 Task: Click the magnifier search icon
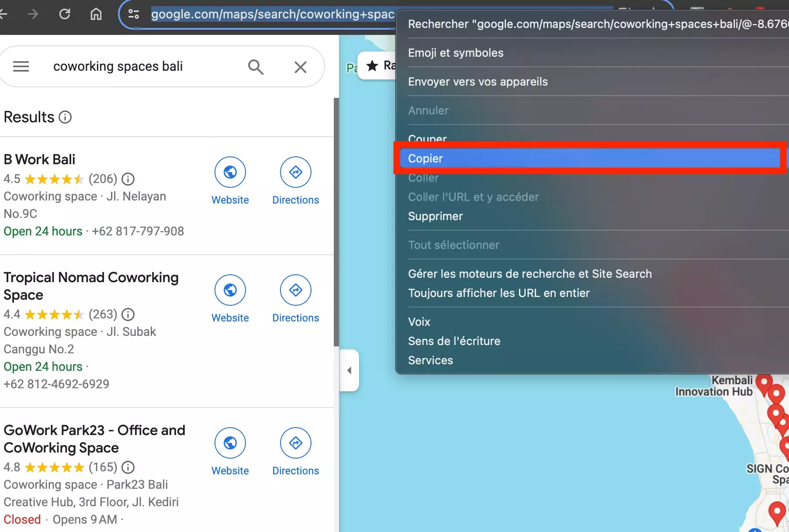click(x=256, y=67)
